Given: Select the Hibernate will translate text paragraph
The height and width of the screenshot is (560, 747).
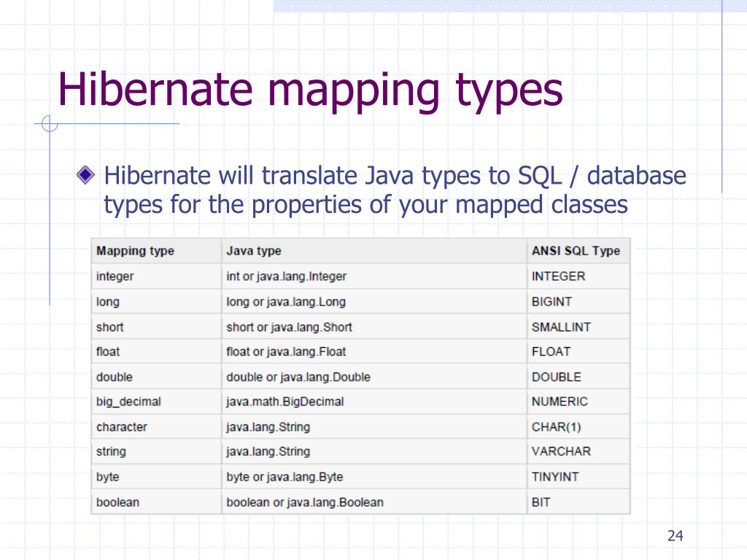Looking at the screenshot, I should click(396, 189).
